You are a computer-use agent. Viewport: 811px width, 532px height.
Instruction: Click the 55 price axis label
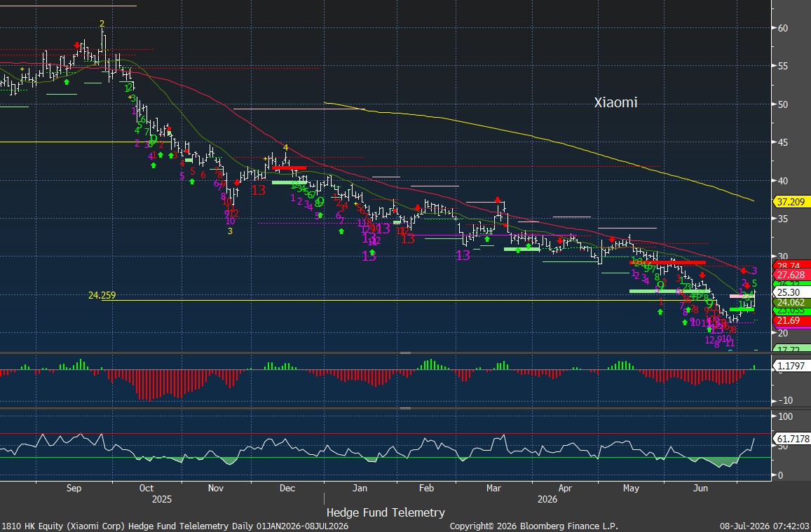[782, 66]
